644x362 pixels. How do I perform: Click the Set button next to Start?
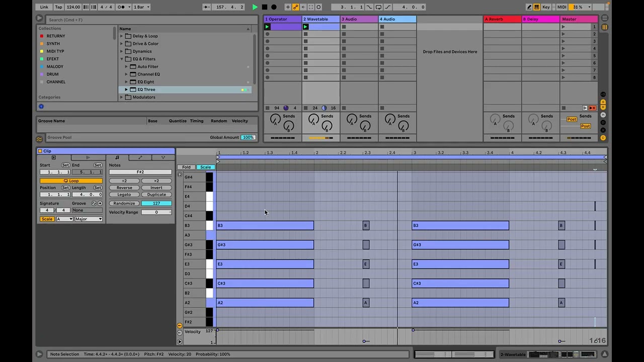(65, 165)
